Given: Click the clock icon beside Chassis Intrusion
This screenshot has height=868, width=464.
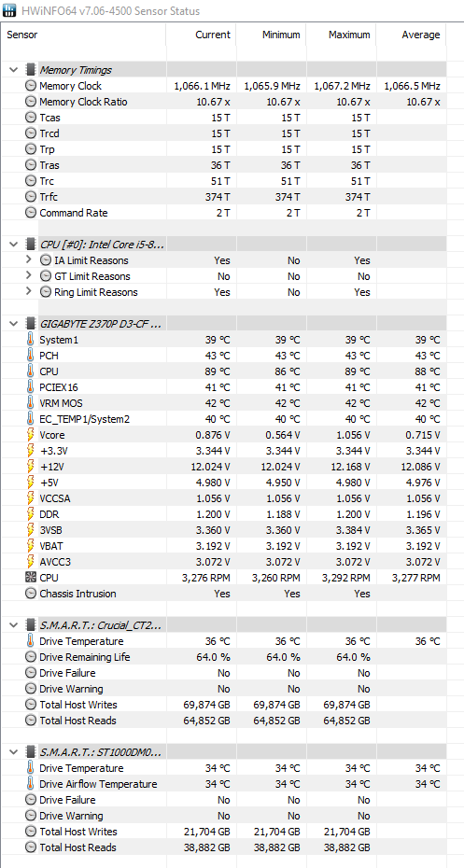Looking at the screenshot, I should click(31, 594).
